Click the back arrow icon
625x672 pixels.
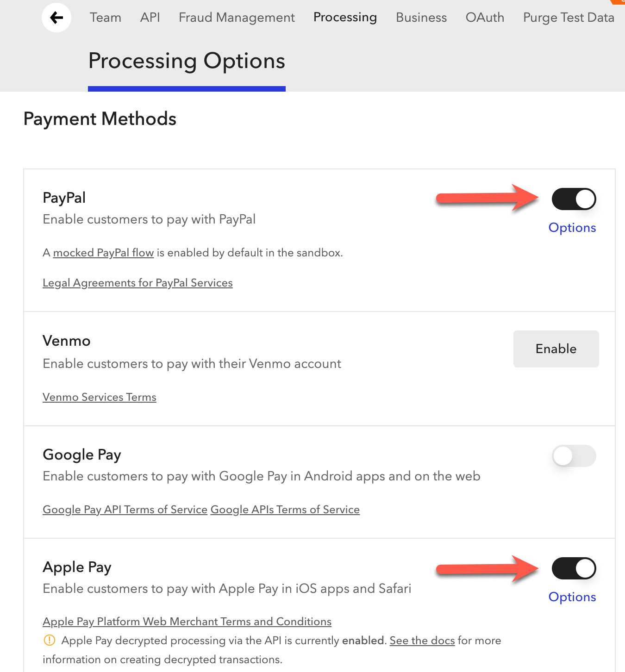point(56,18)
